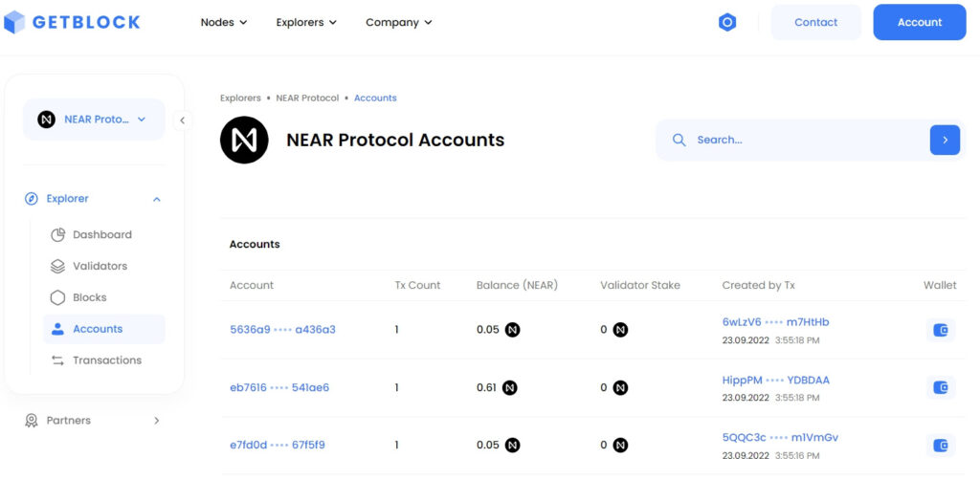Select Validators in the sidebar
Viewport: 980px width, 480px height.
[100, 266]
